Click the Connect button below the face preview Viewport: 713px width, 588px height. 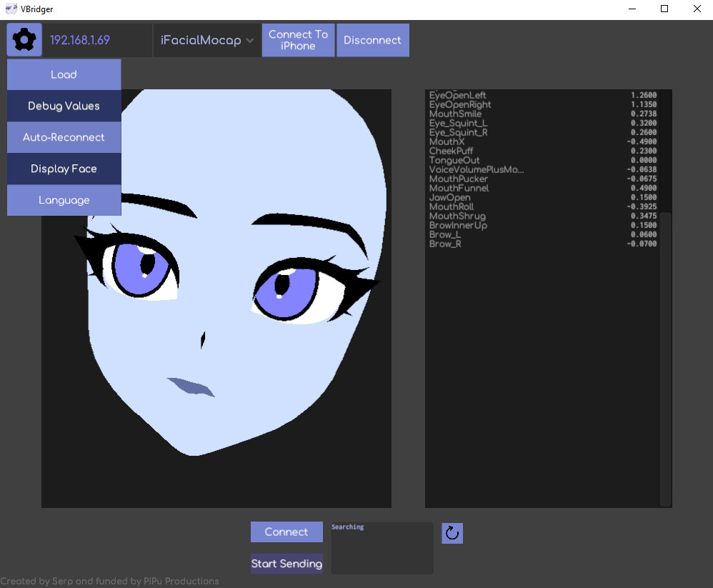tap(286, 532)
